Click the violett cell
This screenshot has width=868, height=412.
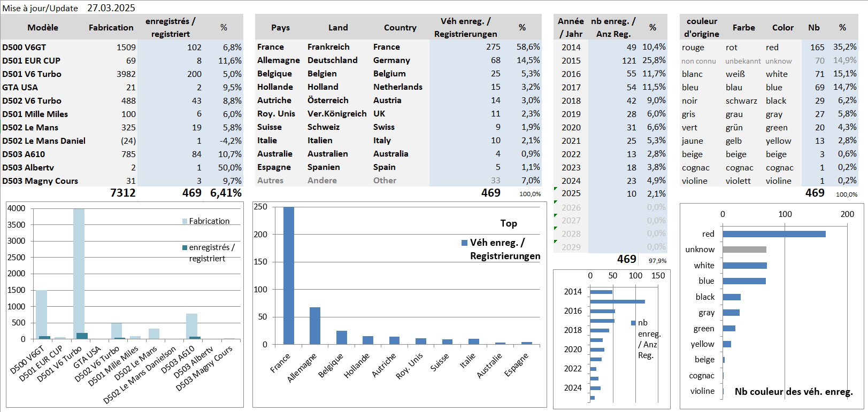pos(738,181)
